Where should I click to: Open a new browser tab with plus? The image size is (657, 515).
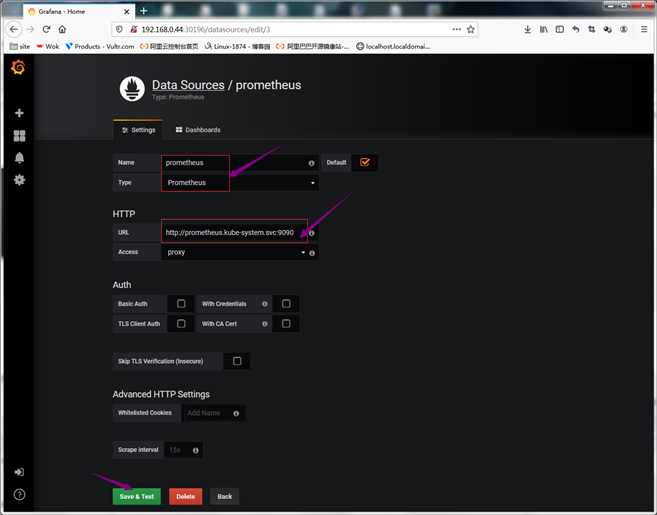click(x=144, y=11)
